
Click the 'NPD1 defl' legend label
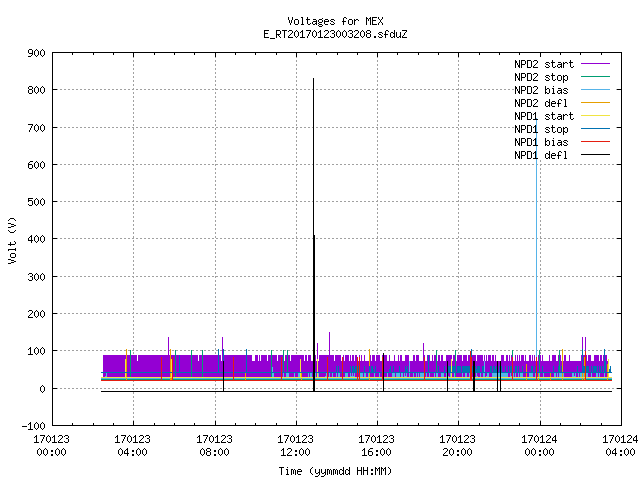541,156
